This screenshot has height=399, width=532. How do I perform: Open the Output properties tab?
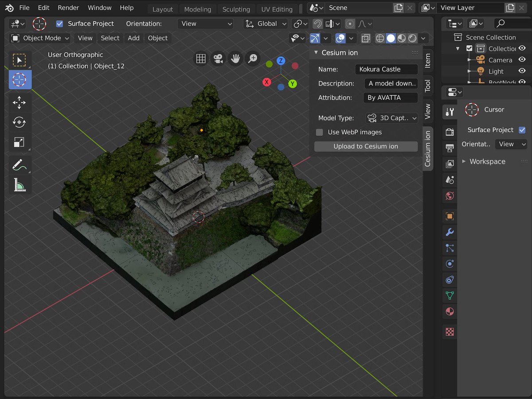pyautogui.click(x=450, y=148)
